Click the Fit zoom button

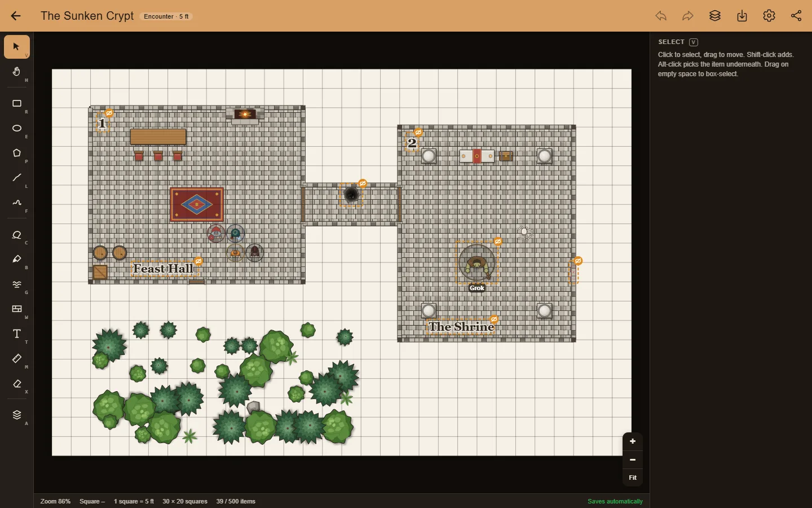click(x=633, y=478)
